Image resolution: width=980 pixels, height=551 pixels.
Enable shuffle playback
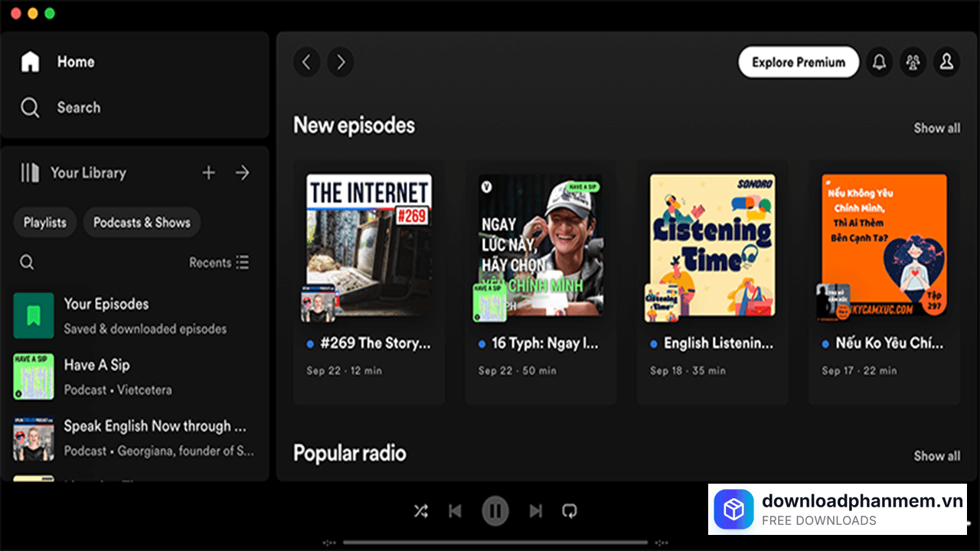pos(420,510)
